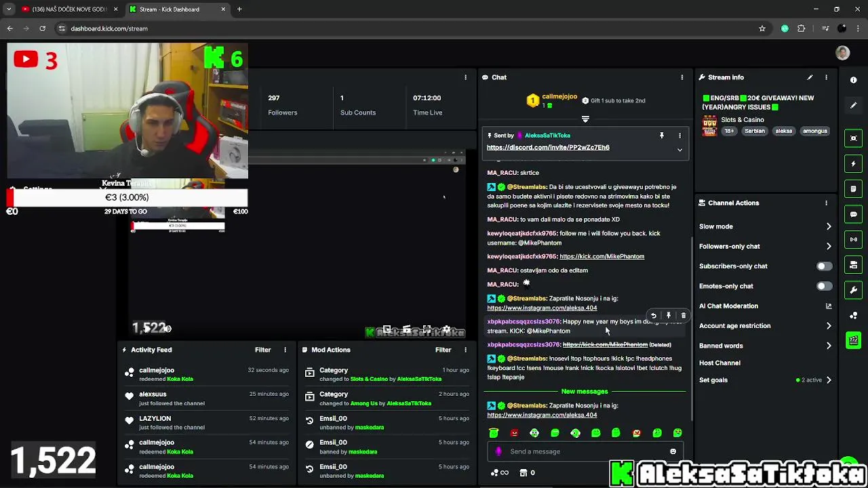
Task: Click the browser address bar
Action: tap(407, 28)
